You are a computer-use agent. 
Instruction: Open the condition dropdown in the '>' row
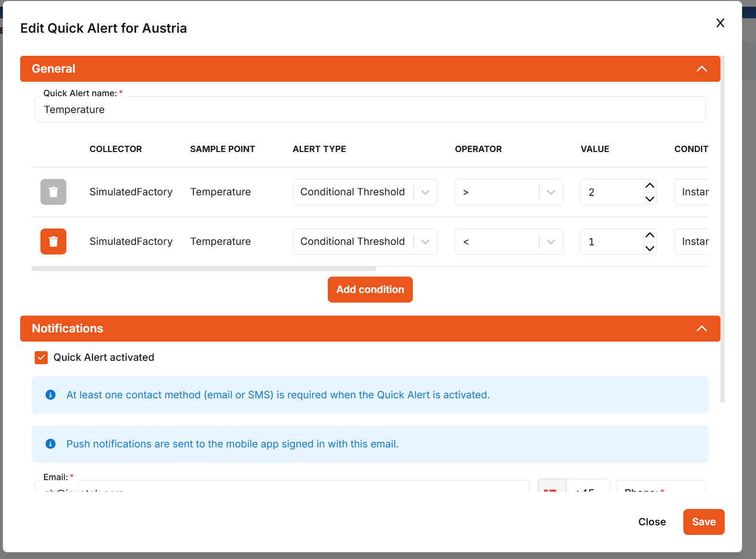pyautogui.click(x=692, y=192)
